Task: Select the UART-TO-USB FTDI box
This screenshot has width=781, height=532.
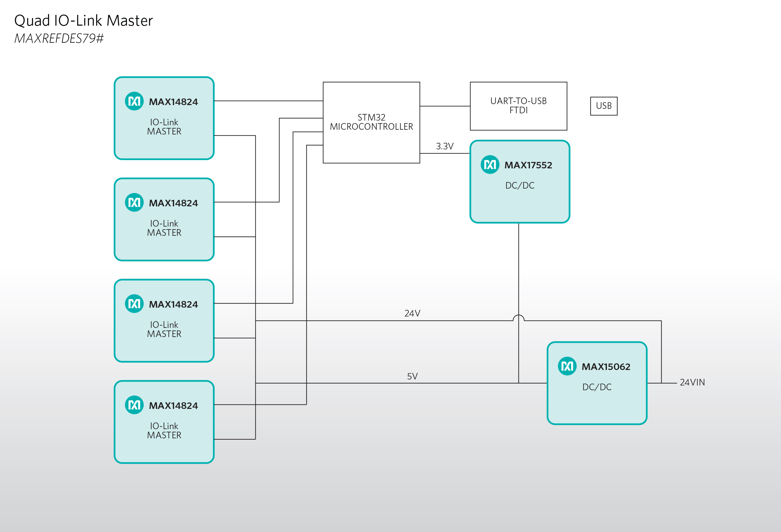Action: point(518,106)
